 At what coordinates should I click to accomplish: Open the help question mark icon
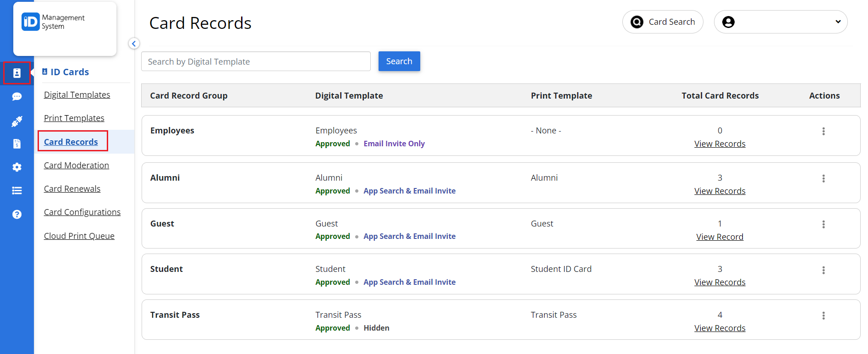[x=17, y=214]
